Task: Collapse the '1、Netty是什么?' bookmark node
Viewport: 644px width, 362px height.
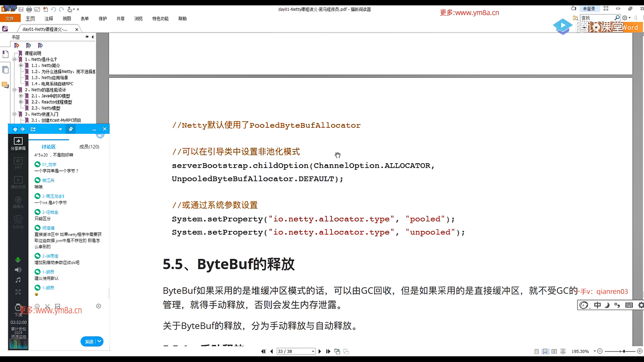Action: pyautogui.click(x=14, y=59)
